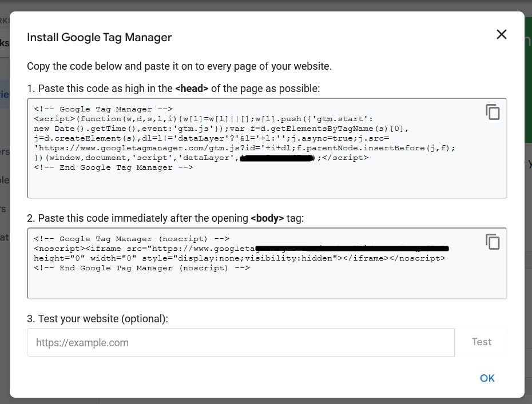Click the 'new Date().getTime()' code line
Image resolution: width=532 pixels, height=404 pixels.
click(x=221, y=129)
